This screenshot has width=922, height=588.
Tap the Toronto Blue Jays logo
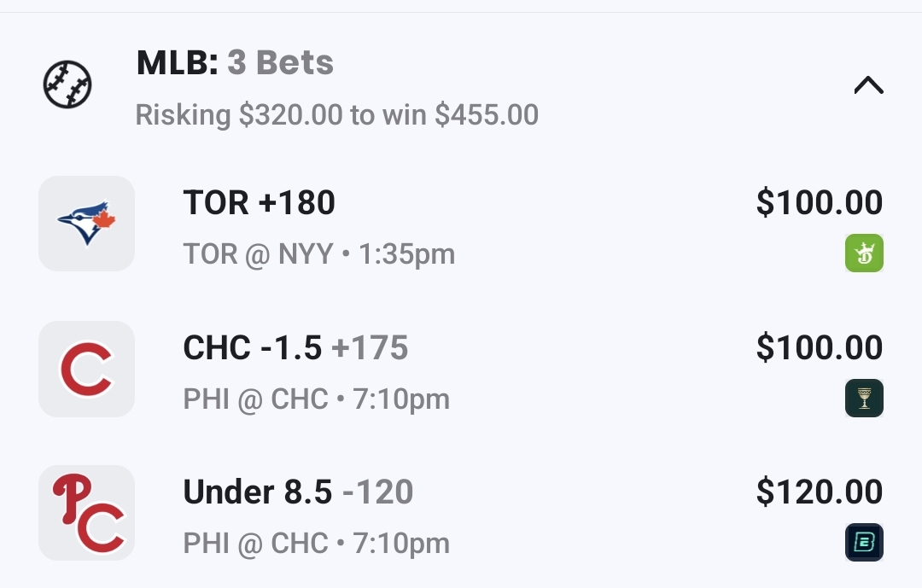pyautogui.click(x=86, y=224)
